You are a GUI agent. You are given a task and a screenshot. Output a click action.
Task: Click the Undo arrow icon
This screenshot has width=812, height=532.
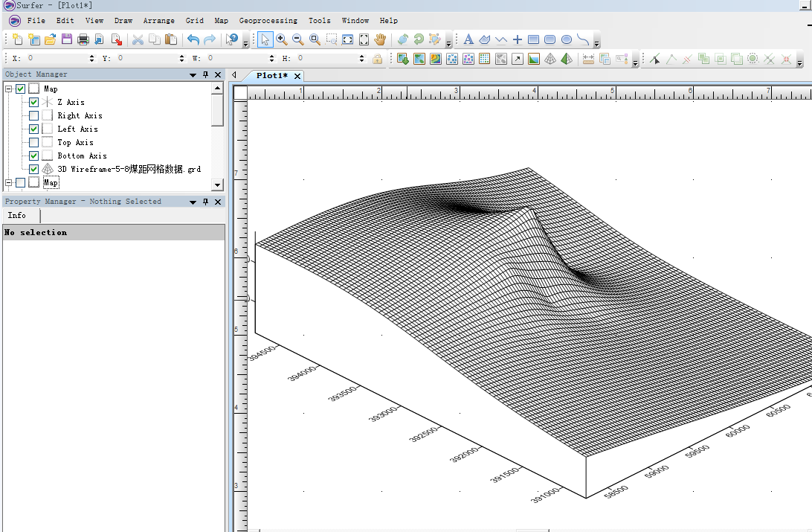(193, 39)
